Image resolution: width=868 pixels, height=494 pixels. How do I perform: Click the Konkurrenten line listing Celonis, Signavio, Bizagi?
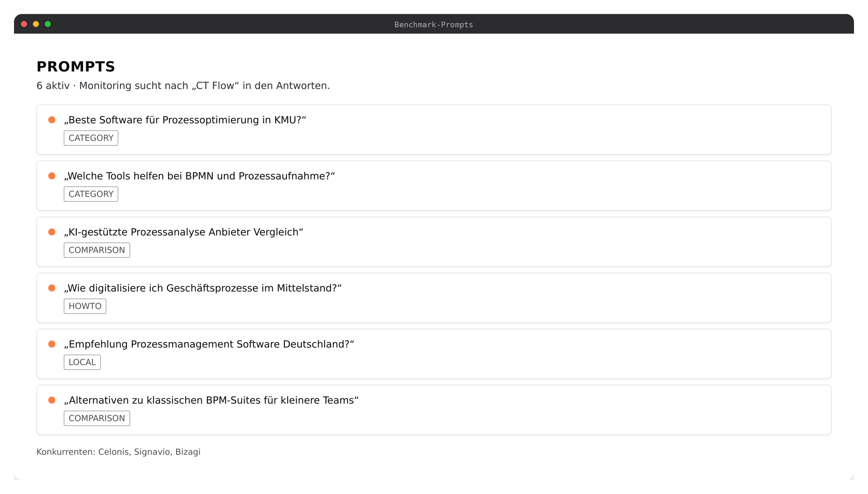click(x=119, y=452)
